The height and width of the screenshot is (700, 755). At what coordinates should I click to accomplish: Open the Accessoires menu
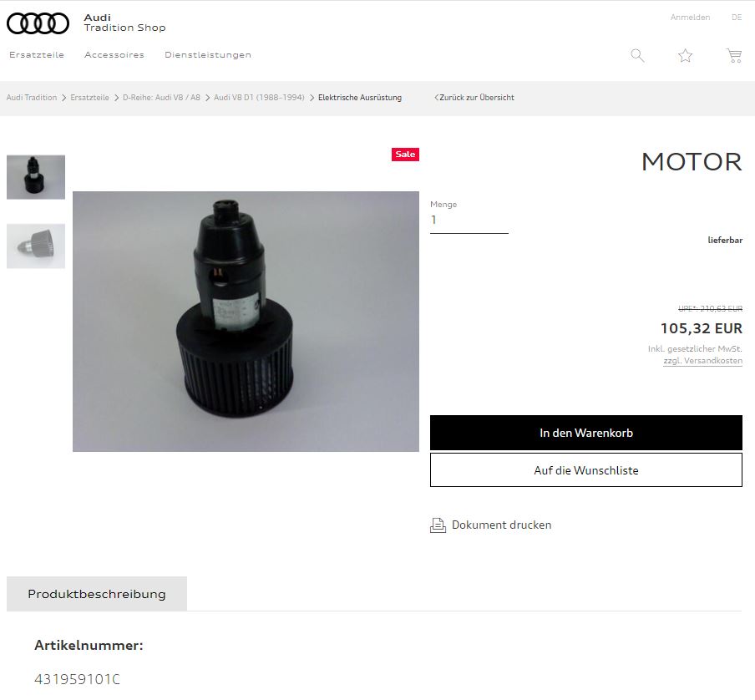click(114, 55)
